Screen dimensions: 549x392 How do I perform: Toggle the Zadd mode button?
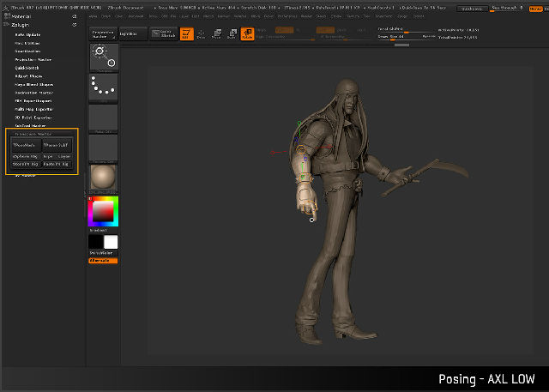[x=325, y=30]
